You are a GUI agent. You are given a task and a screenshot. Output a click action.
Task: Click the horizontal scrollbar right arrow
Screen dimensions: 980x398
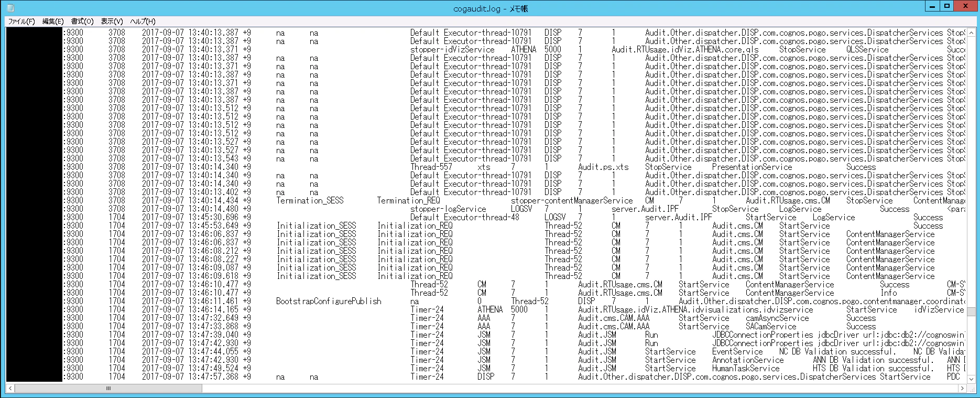click(962, 388)
